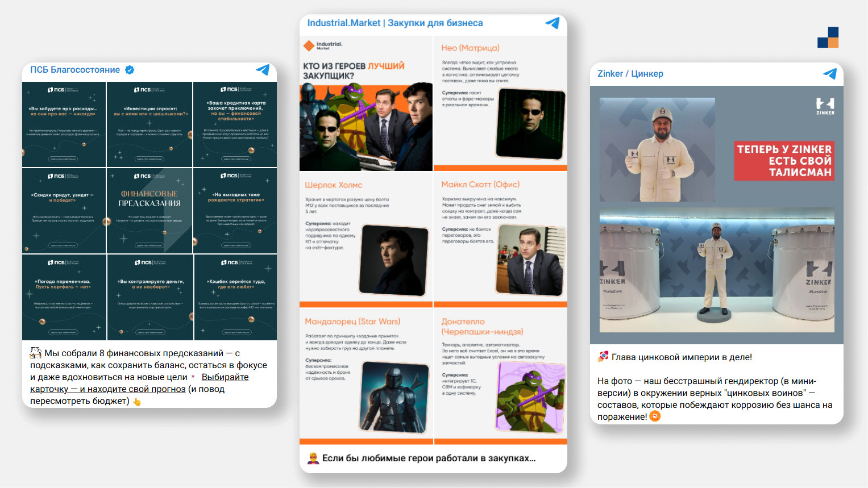Open the 'ФИНАНСОВЫЕ ПРЕДСКАЗАНИЯ' center tile
Image resolution: width=868 pixels, height=488 pixels.
pyautogui.click(x=149, y=211)
